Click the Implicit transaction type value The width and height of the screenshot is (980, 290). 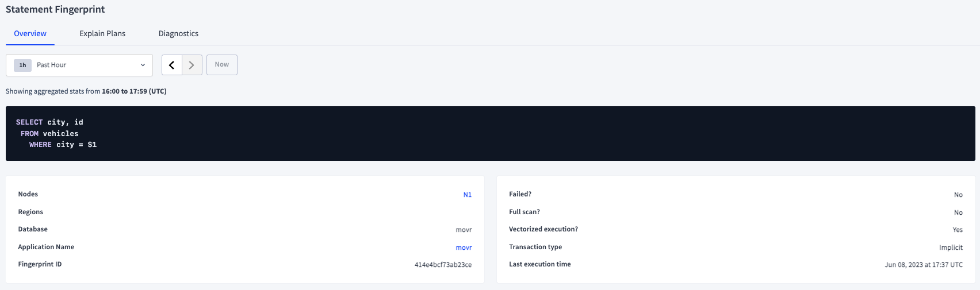point(950,248)
